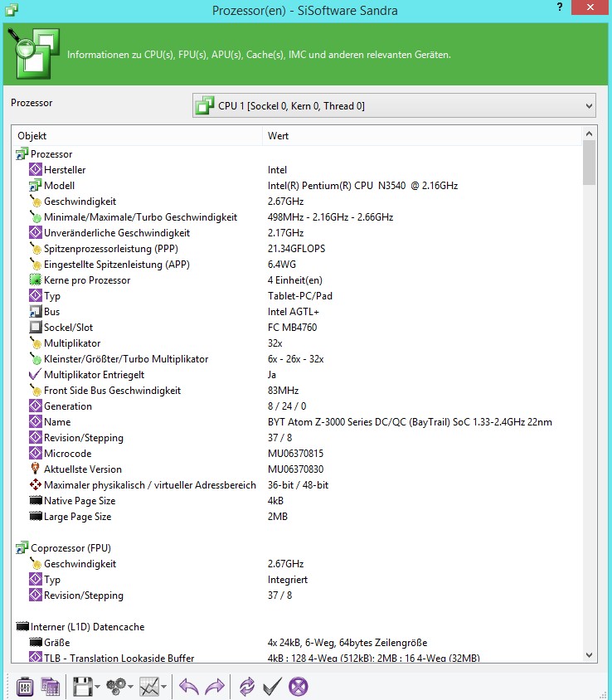Click the gears engine icon in toolbar

tap(116, 687)
